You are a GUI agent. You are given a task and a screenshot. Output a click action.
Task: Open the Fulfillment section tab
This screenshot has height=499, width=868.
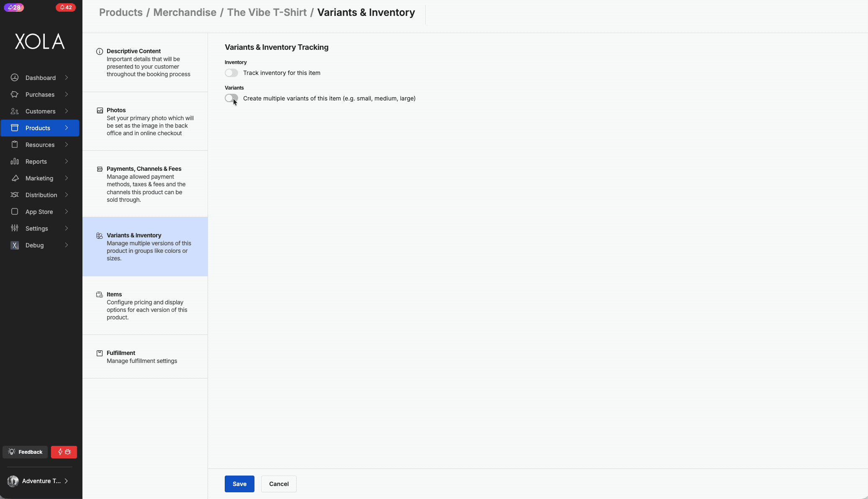(x=145, y=357)
